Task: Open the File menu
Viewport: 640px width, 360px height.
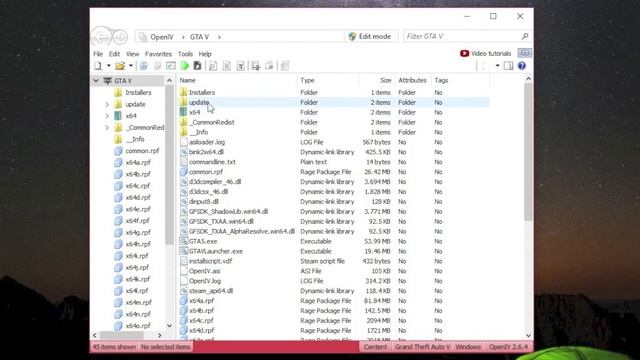Action: point(98,54)
